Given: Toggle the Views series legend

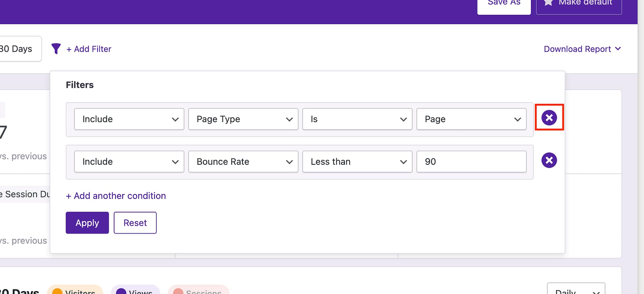Looking at the screenshot, I should (x=135, y=291).
